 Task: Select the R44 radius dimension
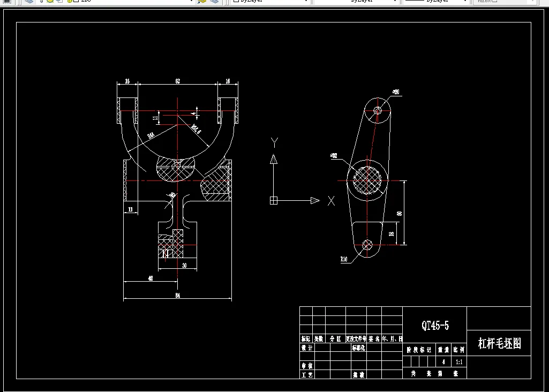[x=151, y=136]
